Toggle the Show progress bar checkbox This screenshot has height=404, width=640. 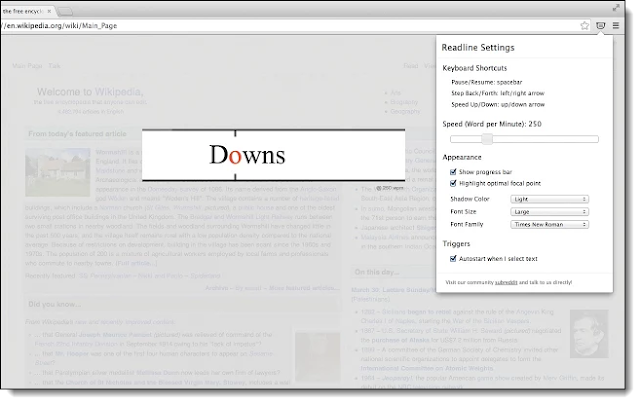[453, 172]
